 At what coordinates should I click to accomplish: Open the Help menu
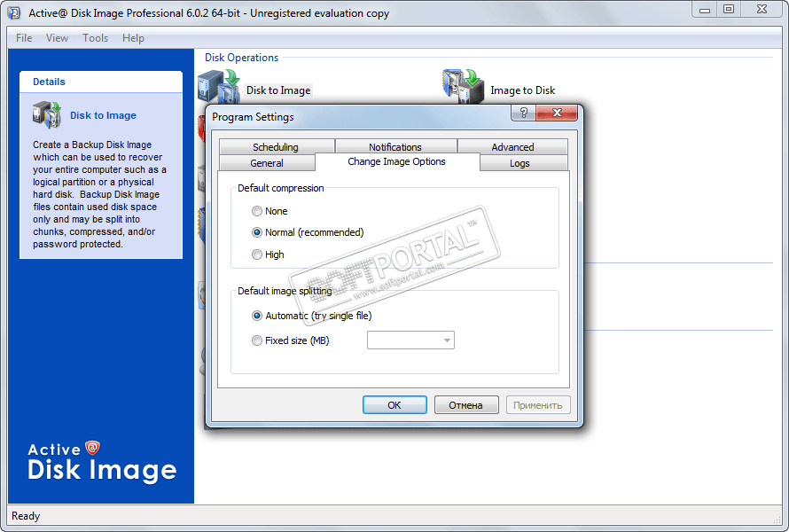pyautogui.click(x=133, y=38)
